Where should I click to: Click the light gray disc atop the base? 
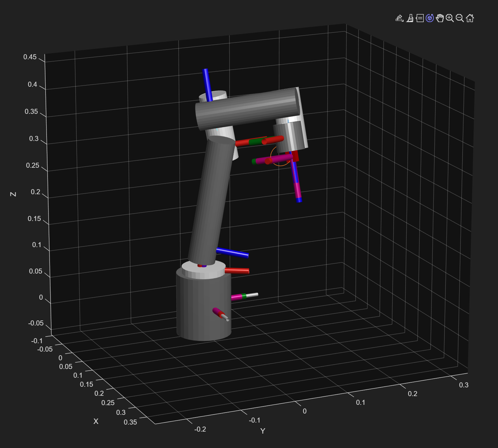203,270
